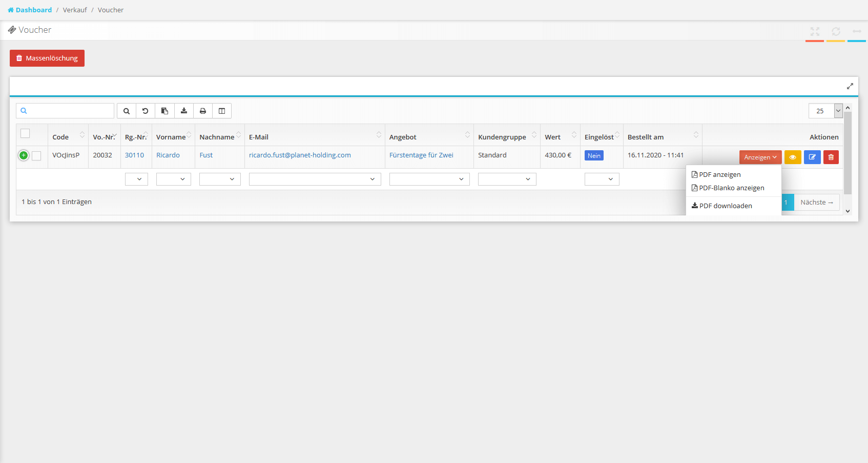Print the table using the printer icon
This screenshot has width=868, height=463.
click(x=203, y=111)
